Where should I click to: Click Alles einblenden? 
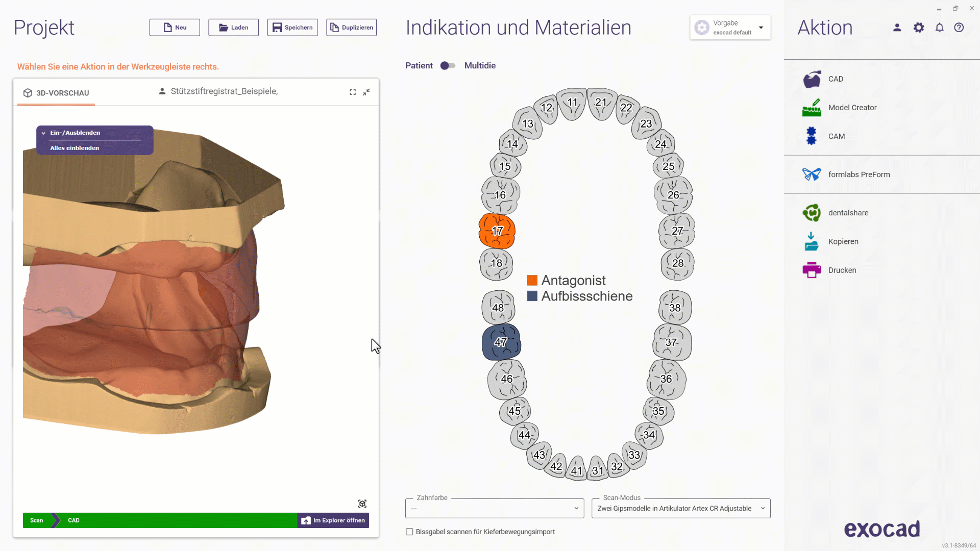(x=75, y=148)
